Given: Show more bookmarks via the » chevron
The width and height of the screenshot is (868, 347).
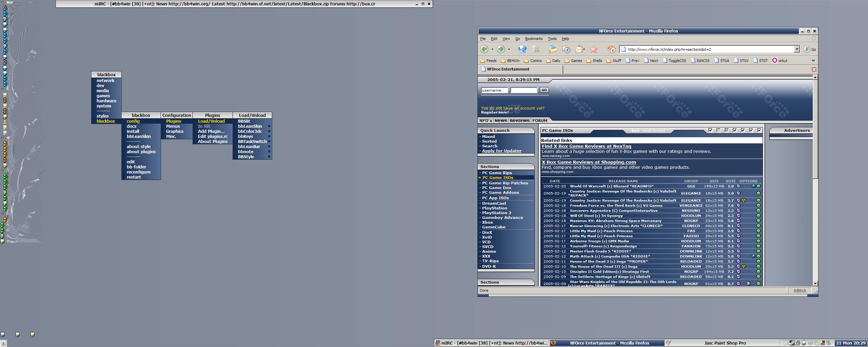Looking at the screenshot, I should click(813, 60).
